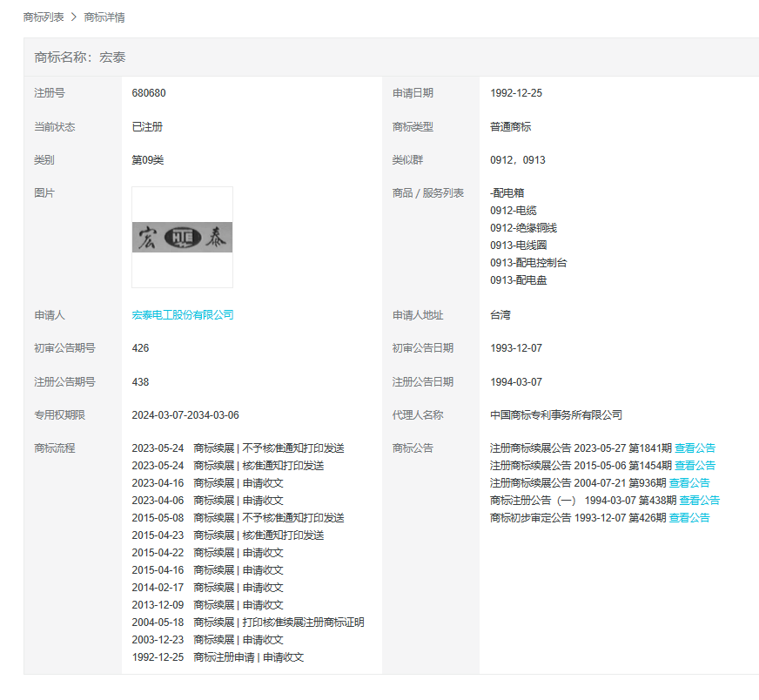Click class value 第09类

point(148,160)
